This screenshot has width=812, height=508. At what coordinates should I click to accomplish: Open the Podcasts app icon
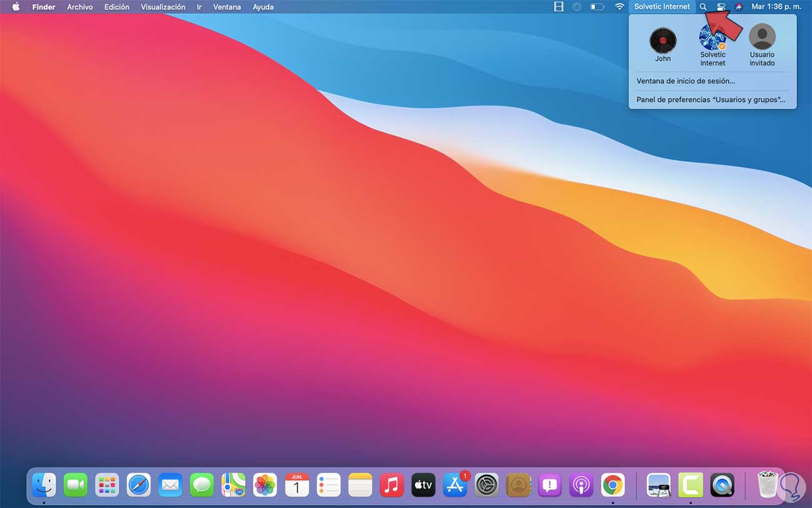point(581,485)
